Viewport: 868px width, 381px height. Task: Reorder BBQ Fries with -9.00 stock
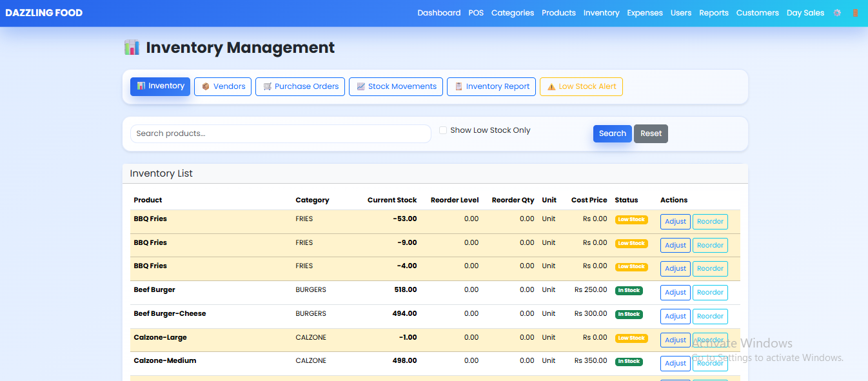[710, 246]
